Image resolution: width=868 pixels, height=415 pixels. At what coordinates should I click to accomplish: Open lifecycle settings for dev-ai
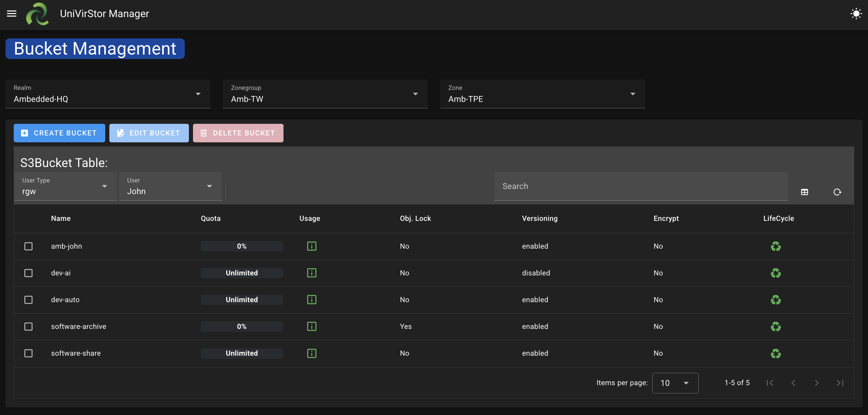tap(776, 273)
